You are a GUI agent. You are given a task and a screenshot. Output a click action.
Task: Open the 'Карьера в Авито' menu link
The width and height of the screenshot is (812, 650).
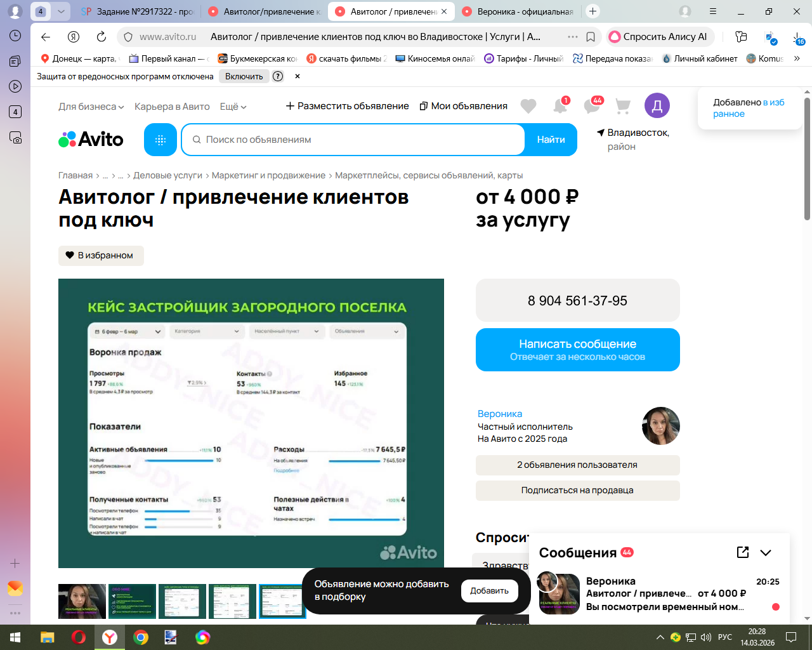pos(172,107)
